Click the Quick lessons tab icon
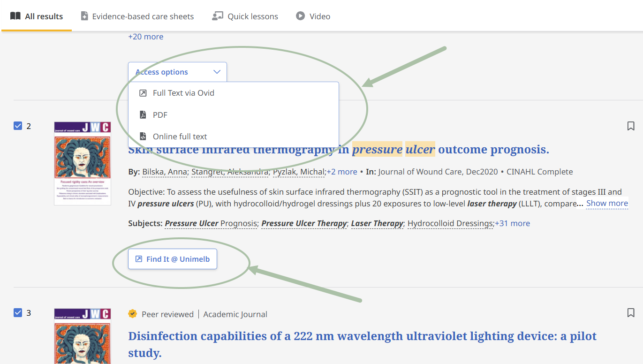643x364 pixels. point(217,16)
